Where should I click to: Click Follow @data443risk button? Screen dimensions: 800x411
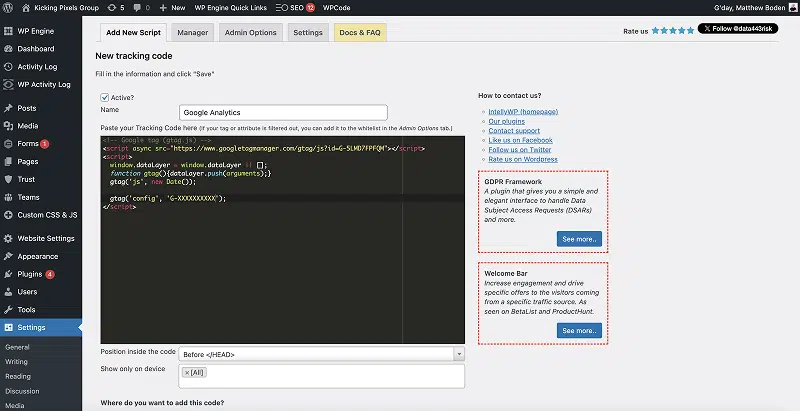(738, 29)
